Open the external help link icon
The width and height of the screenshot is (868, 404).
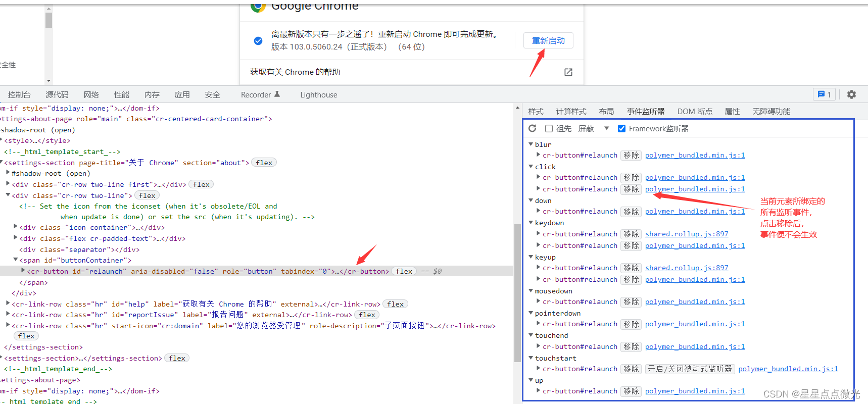tap(568, 72)
